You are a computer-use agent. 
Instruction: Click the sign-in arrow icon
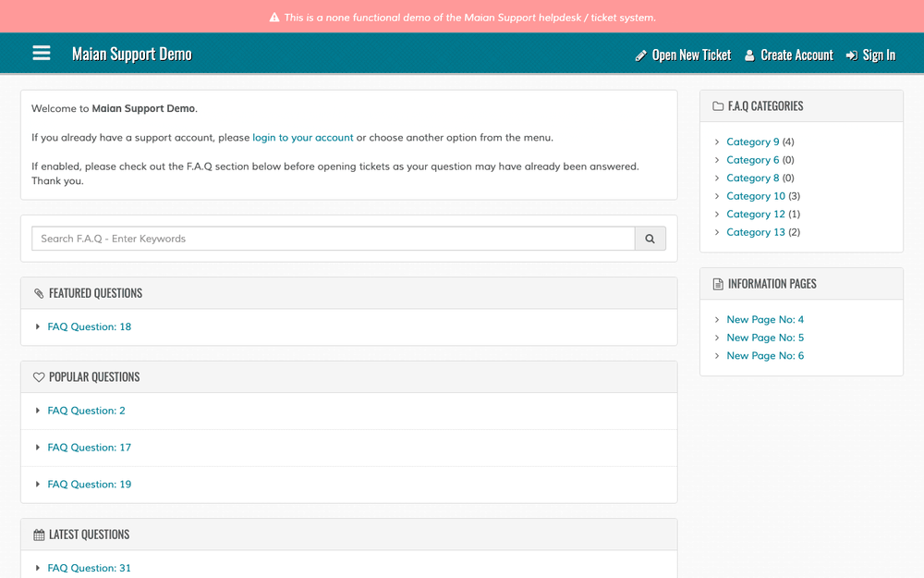pyautogui.click(x=852, y=55)
